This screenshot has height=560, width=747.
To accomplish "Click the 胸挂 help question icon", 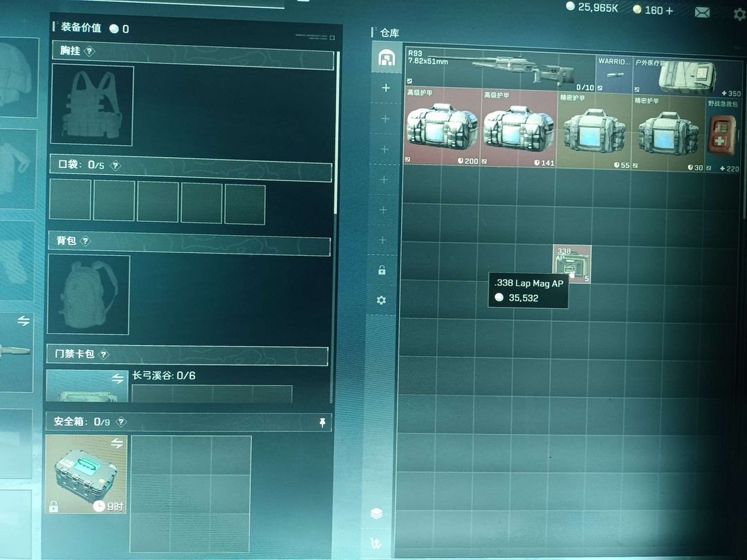I will click(x=89, y=51).
